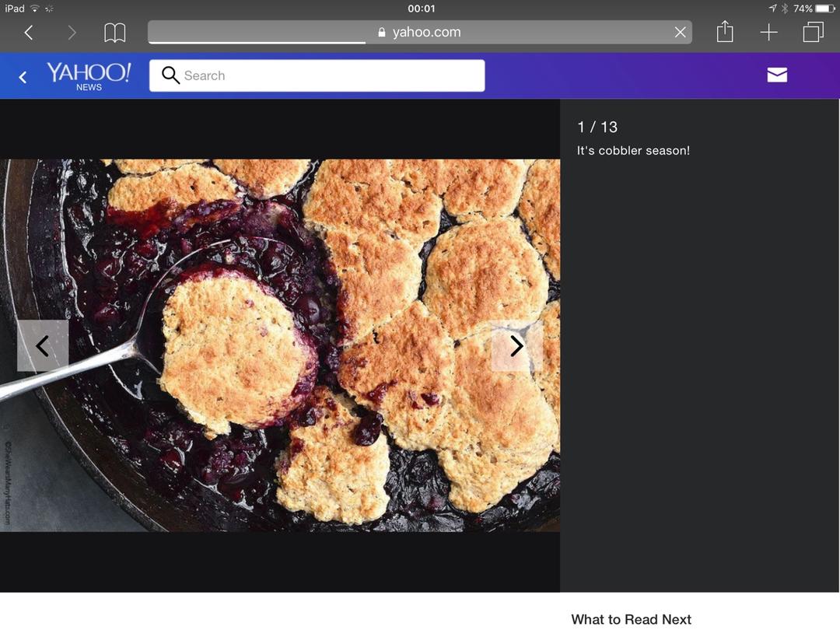Viewport: 840px width, 630px height.
Task: Open the Share sheet icon
Action: coord(724,31)
